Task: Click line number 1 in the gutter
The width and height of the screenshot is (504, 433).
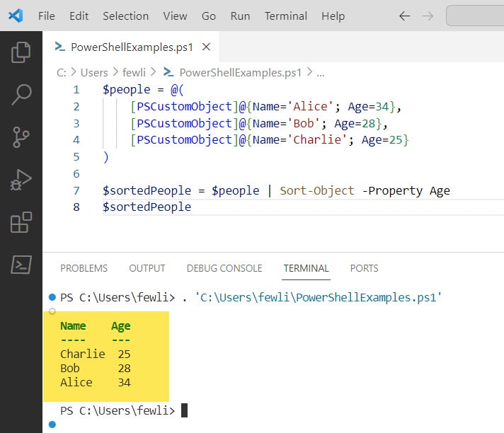Action: (76, 90)
